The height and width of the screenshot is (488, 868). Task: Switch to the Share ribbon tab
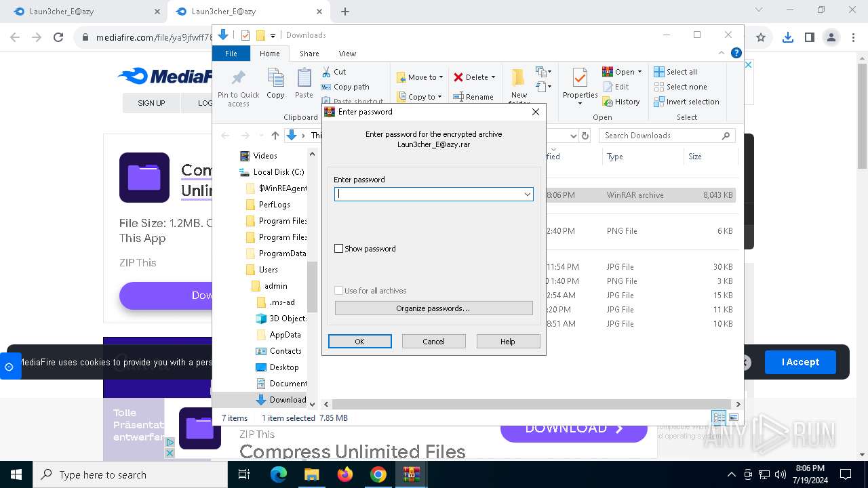point(309,54)
